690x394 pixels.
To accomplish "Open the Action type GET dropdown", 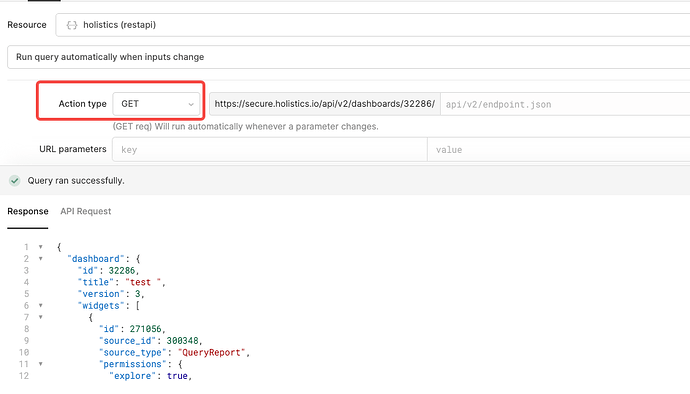I will pos(156,104).
